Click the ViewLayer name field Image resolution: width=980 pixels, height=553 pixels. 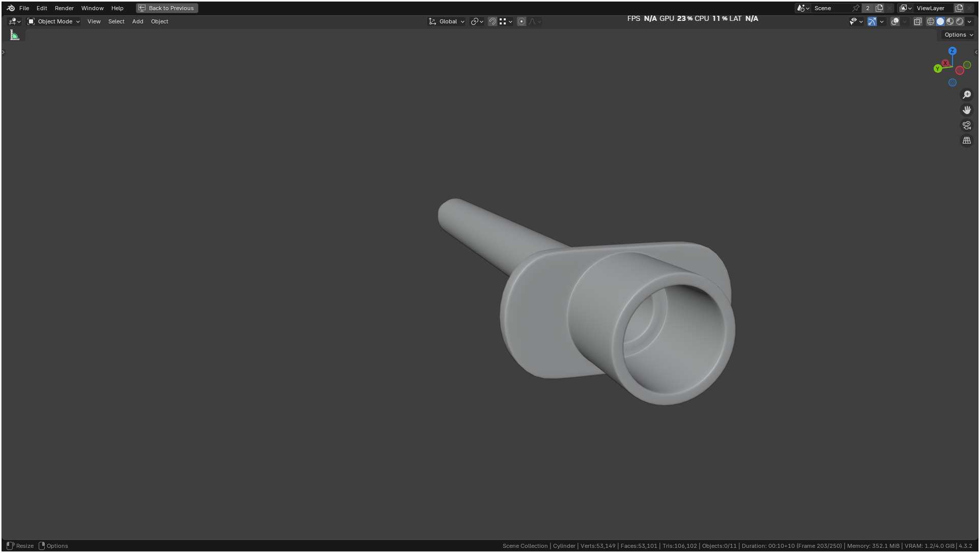pyautogui.click(x=934, y=8)
